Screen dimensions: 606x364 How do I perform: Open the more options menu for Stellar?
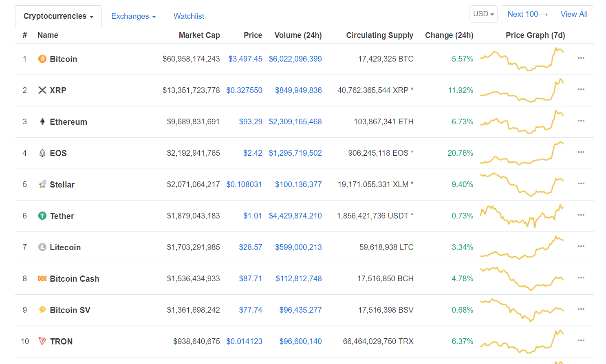[581, 183]
